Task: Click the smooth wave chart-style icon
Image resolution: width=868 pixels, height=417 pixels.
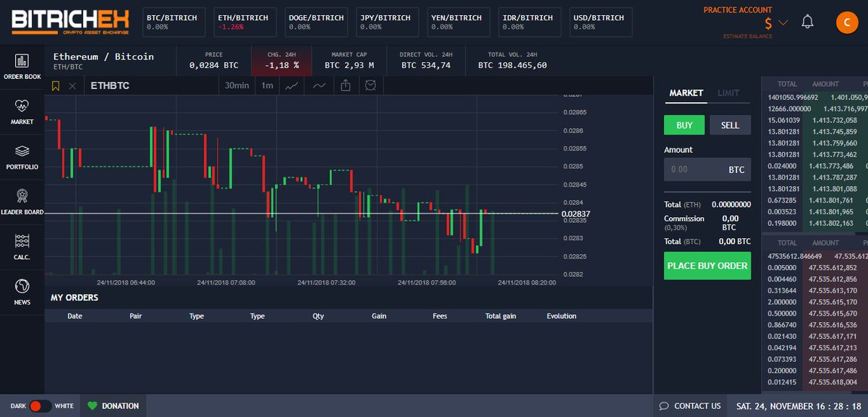Action: pyautogui.click(x=319, y=85)
